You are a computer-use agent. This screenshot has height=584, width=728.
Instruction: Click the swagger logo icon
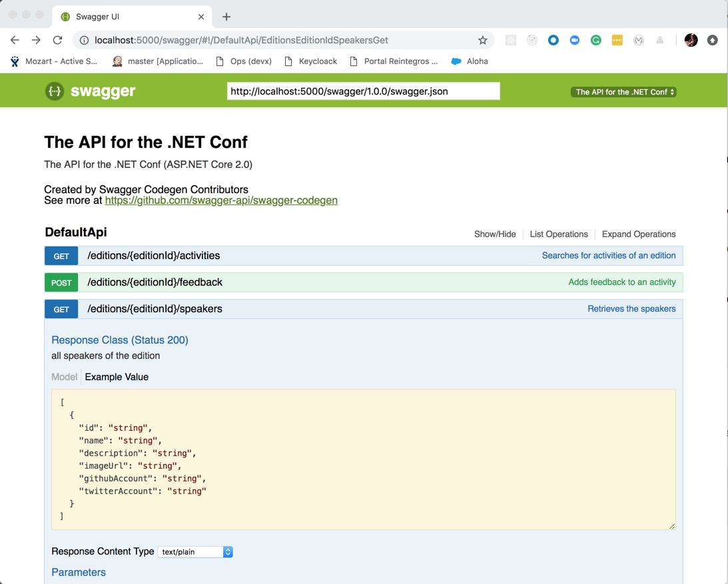(x=55, y=91)
